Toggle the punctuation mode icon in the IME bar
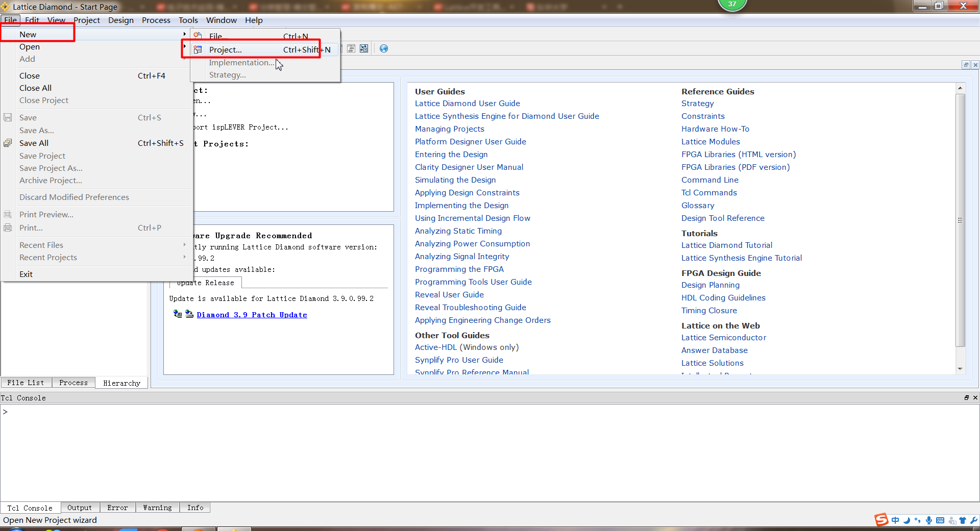 (918, 520)
